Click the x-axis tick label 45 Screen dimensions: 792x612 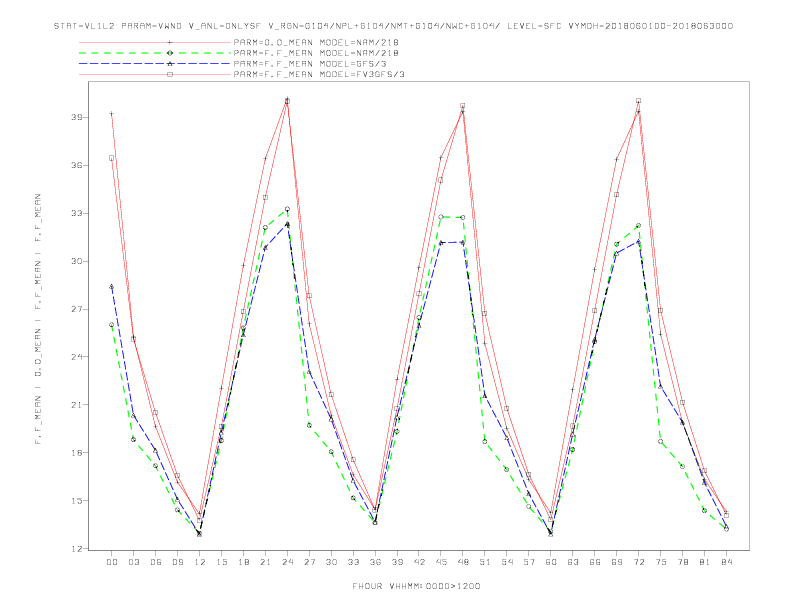pyautogui.click(x=441, y=562)
